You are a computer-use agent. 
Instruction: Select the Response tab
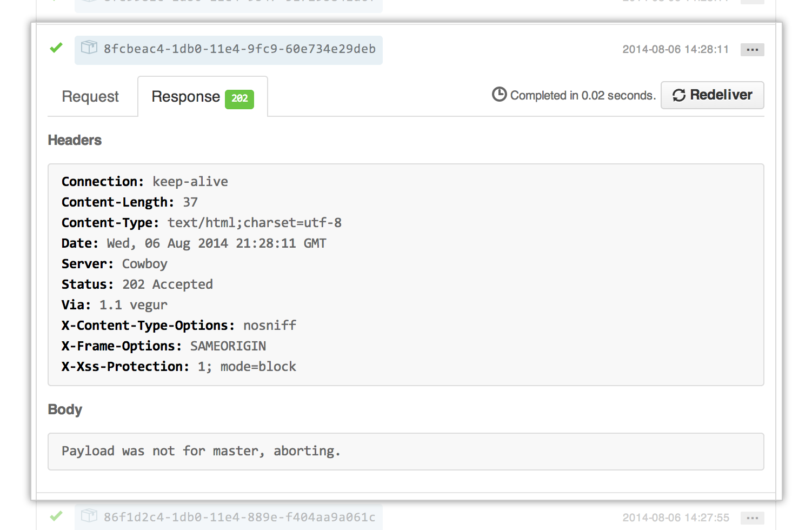click(186, 97)
